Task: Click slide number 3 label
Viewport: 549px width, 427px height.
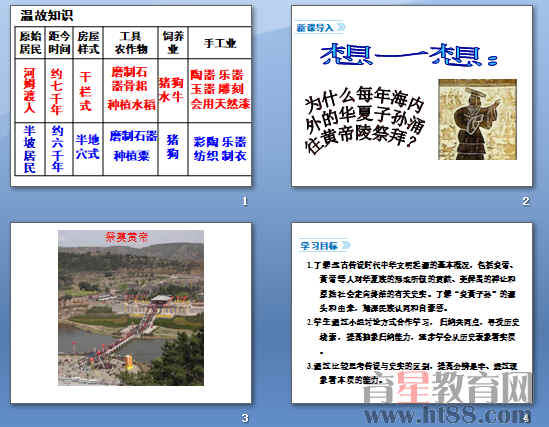Action: click(245, 418)
